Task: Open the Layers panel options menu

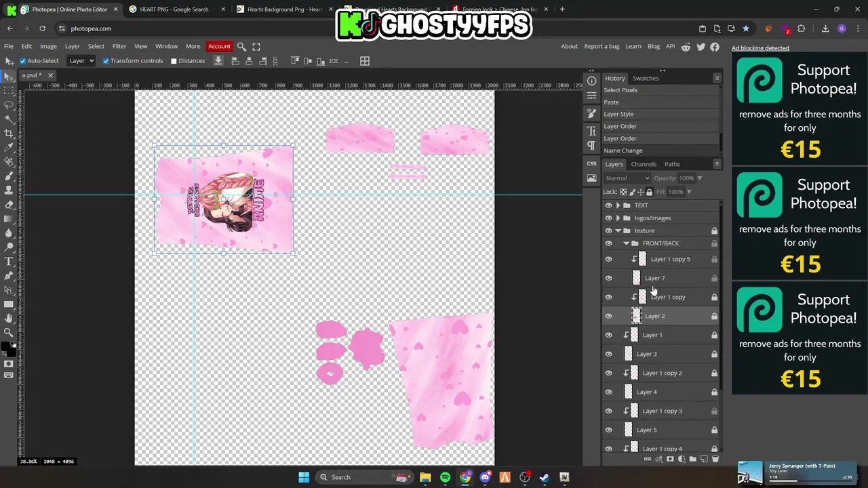Action: point(717,164)
